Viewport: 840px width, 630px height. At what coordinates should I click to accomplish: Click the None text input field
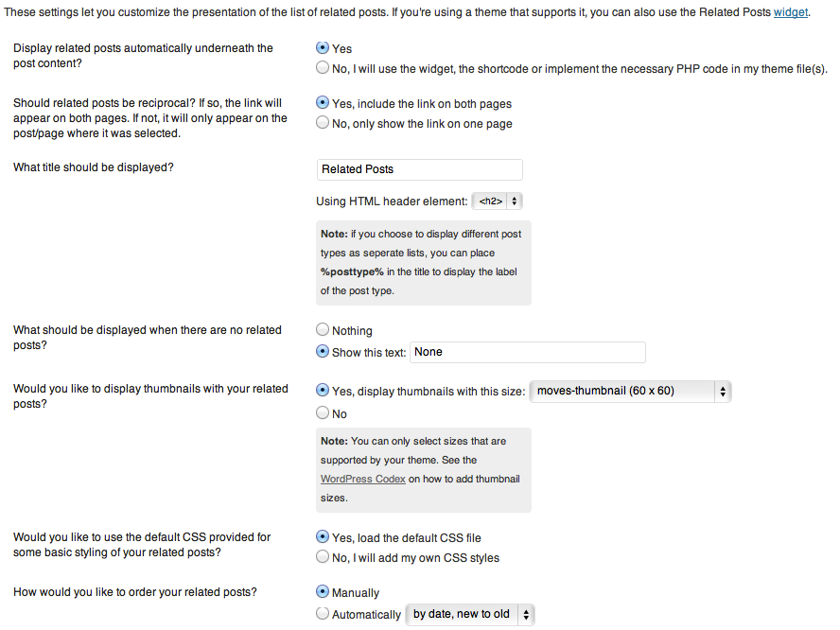pyautogui.click(x=527, y=352)
